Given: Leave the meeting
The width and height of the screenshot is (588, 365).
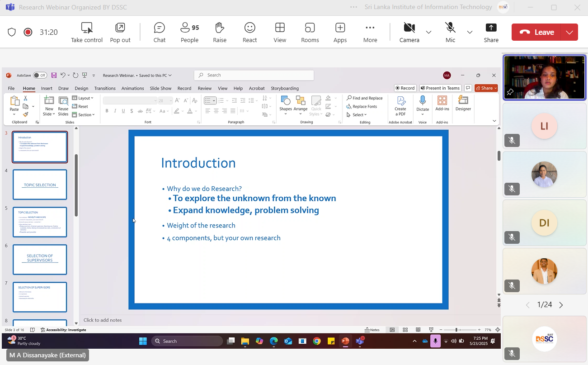Looking at the screenshot, I should tap(537, 32).
